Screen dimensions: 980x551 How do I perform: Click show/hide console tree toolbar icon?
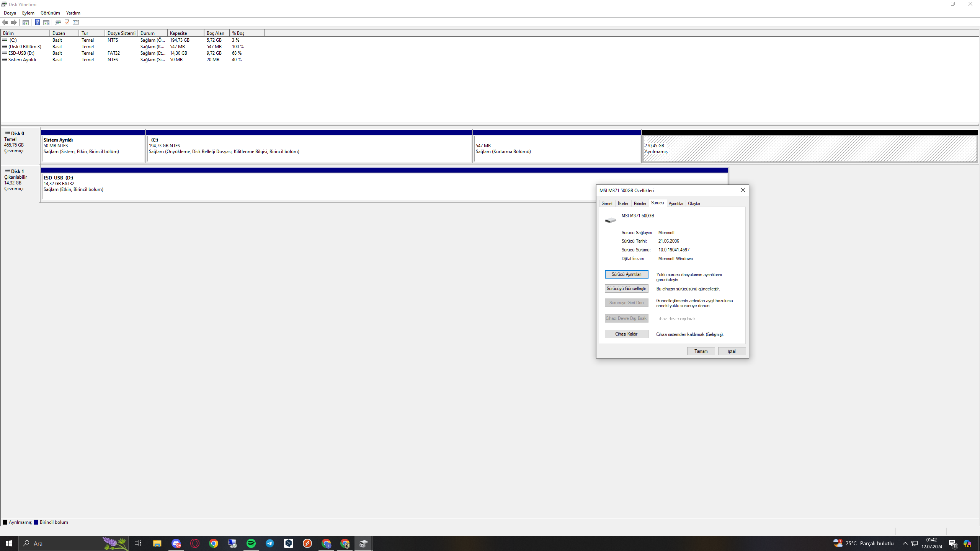click(x=26, y=22)
